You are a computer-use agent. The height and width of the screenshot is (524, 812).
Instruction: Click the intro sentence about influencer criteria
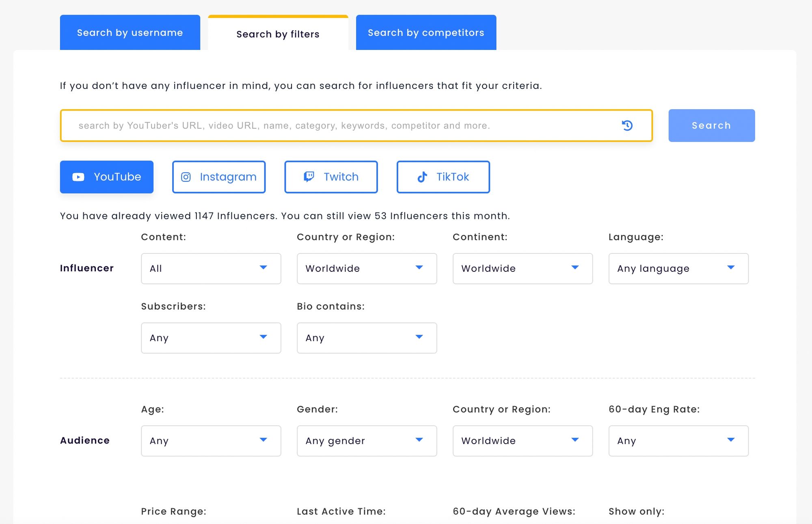tap(301, 86)
